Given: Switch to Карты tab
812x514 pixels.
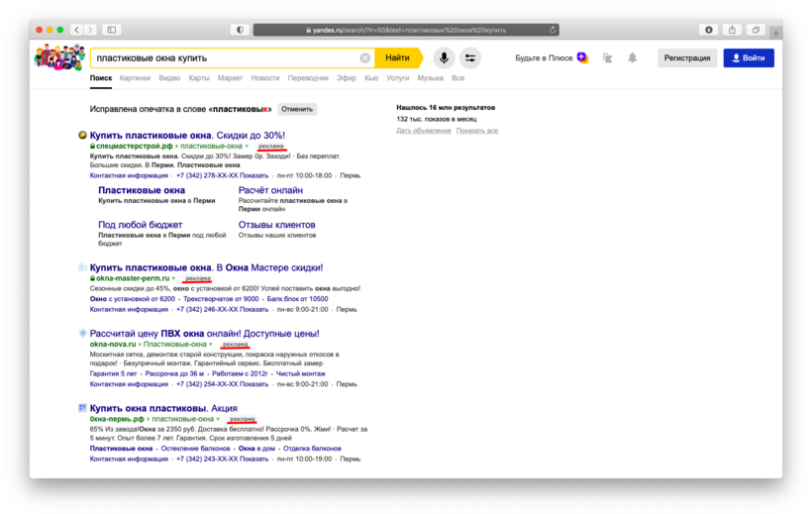Looking at the screenshot, I should coord(199,77).
